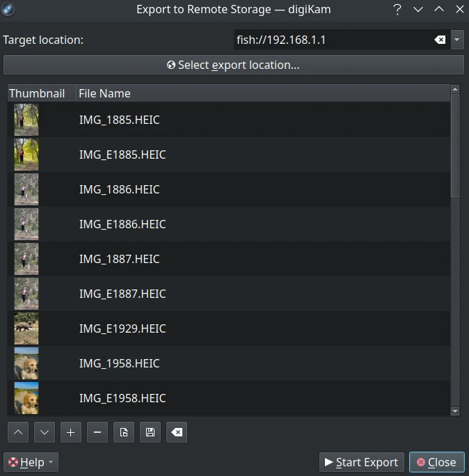
Task: Clear the target location text field
Action: point(440,40)
